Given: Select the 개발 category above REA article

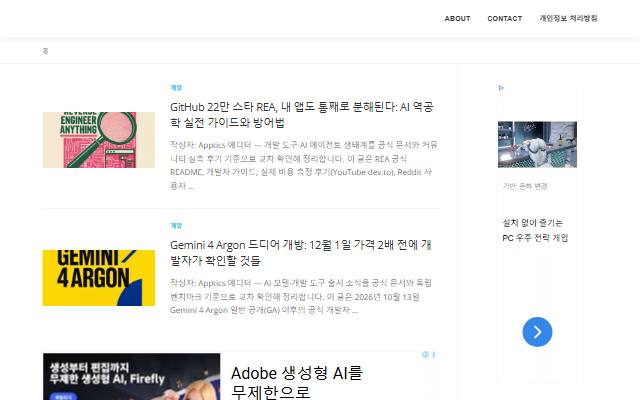Looking at the screenshot, I should pyautogui.click(x=176, y=87).
